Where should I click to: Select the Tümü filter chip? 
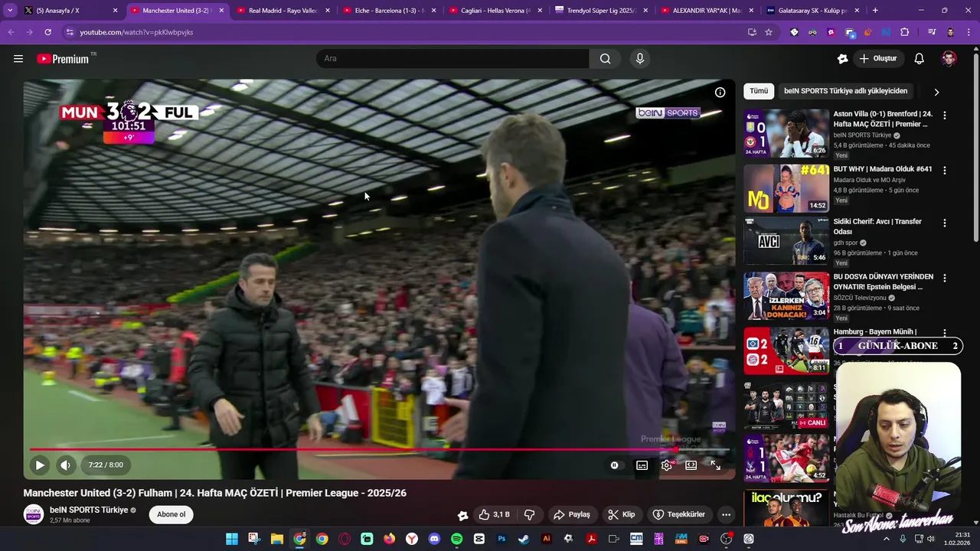tap(759, 91)
